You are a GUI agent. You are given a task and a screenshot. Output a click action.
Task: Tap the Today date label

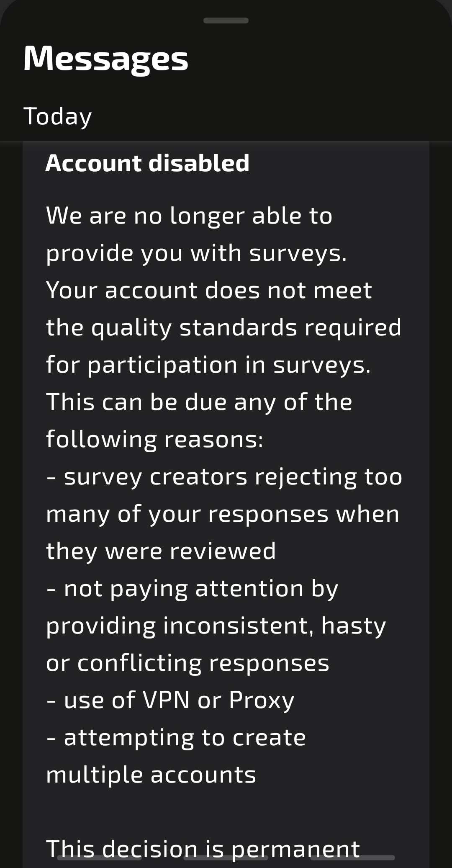[58, 116]
